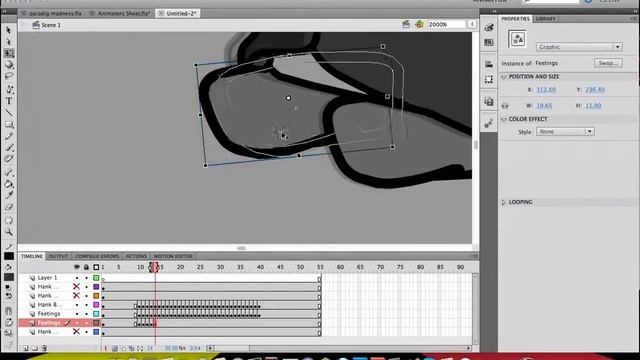Open the Edit Symbols icon
This screenshot has height=360, width=640.
click(419, 24)
